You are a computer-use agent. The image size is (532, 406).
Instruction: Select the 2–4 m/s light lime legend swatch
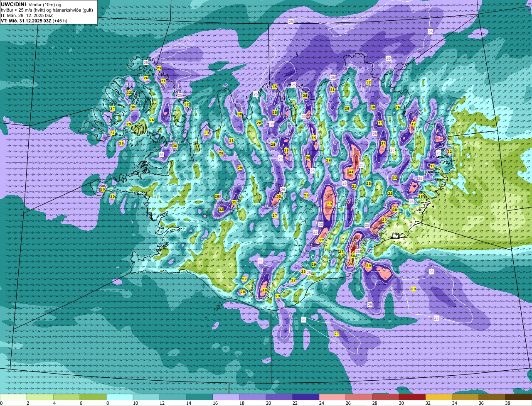point(40,397)
